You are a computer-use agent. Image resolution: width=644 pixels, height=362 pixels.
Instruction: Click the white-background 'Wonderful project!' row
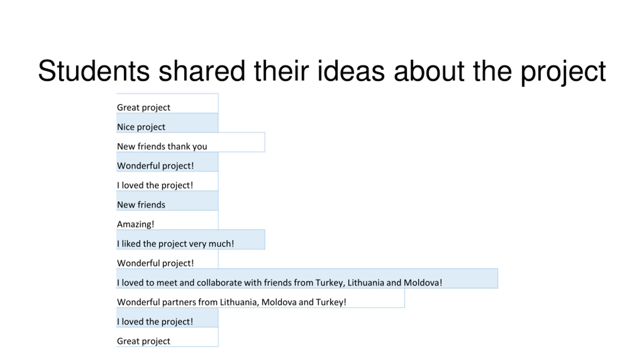point(167,259)
